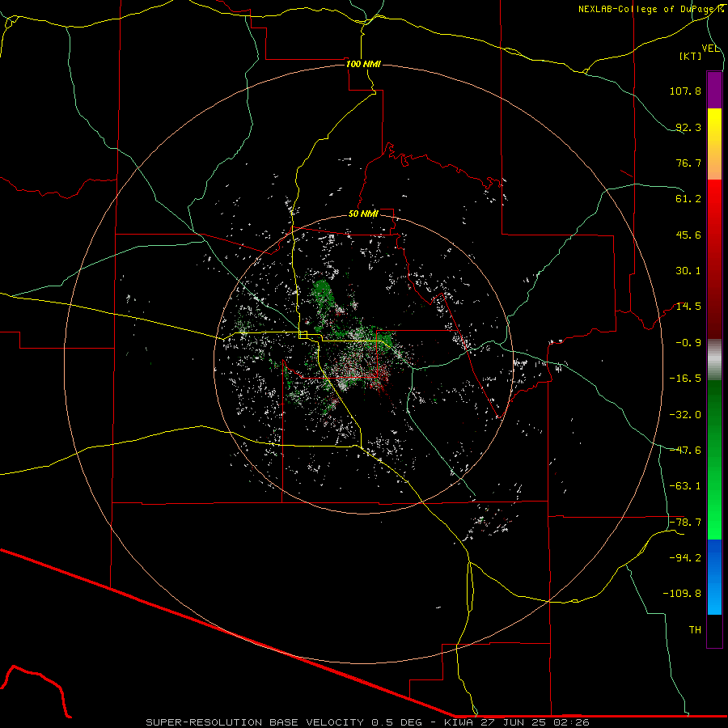The height and width of the screenshot is (728, 728).
Task: Select the -78.7 velocity scale value
Action: point(685,523)
